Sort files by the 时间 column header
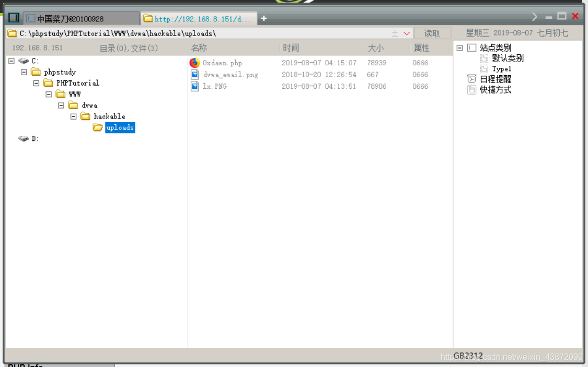The image size is (588, 367). (x=291, y=48)
